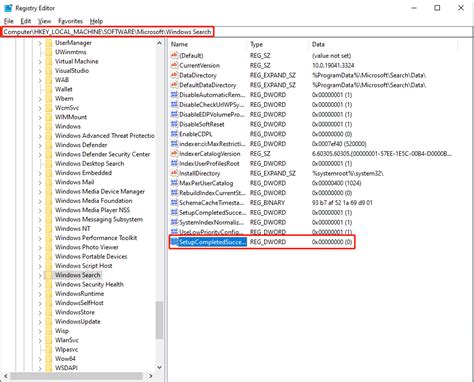Click the folder icon of Windows Search key

[x=49, y=275]
